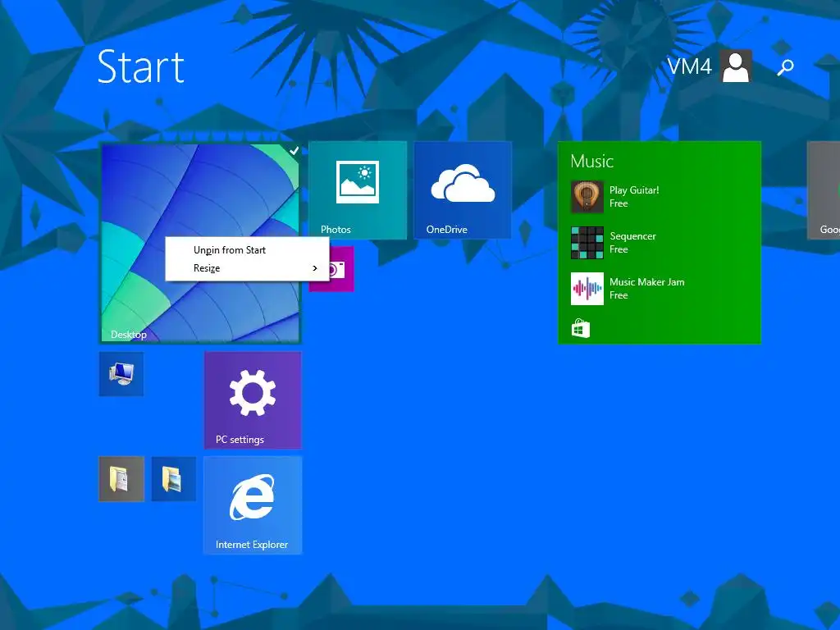840x630 pixels.
Task: Open the Photos tile
Action: (358, 189)
